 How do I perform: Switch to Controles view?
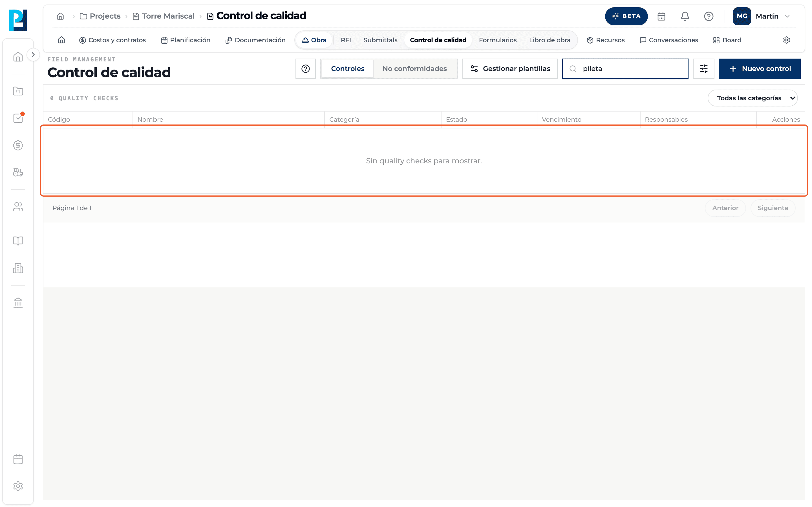point(348,69)
